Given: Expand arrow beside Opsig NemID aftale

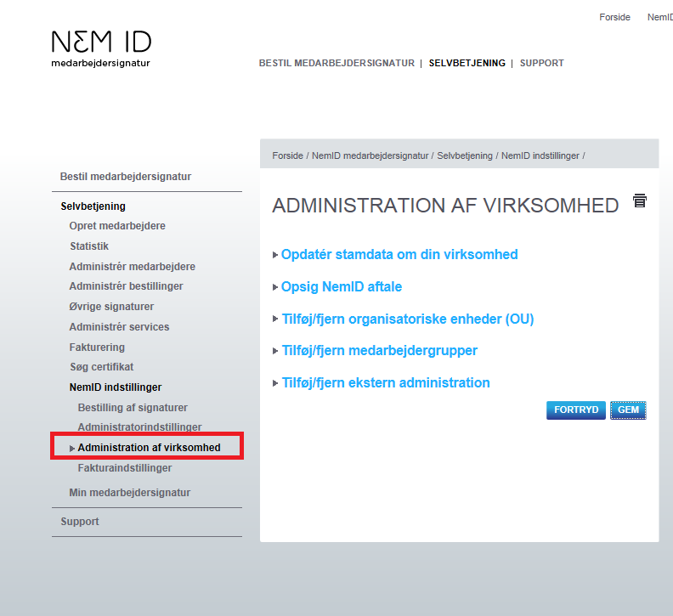Looking at the screenshot, I should (275, 287).
